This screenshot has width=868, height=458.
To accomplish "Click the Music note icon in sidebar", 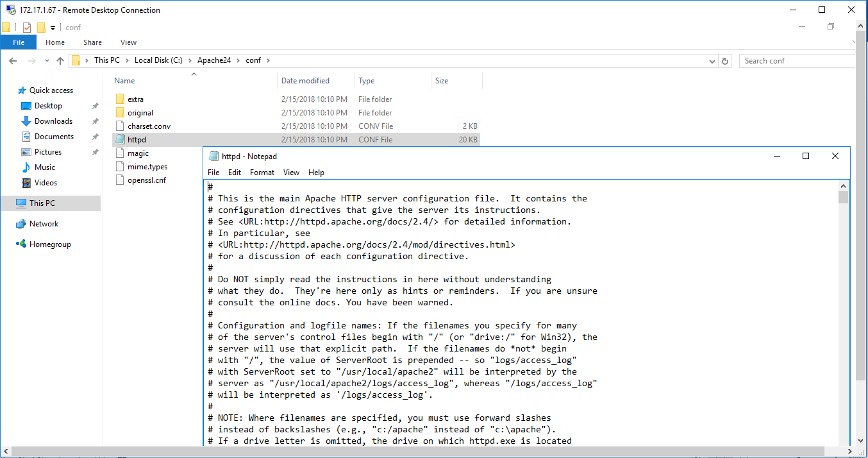I will [26, 167].
